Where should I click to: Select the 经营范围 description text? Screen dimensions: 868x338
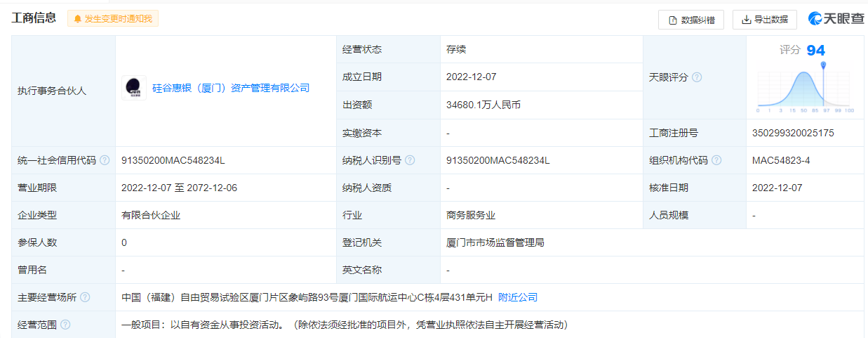pyautogui.click(x=345, y=325)
